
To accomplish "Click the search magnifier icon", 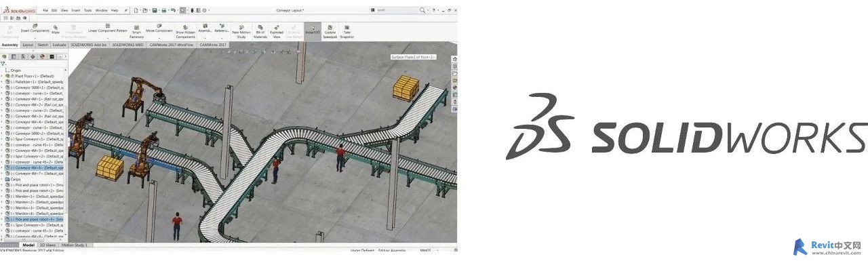I will click(423, 11).
